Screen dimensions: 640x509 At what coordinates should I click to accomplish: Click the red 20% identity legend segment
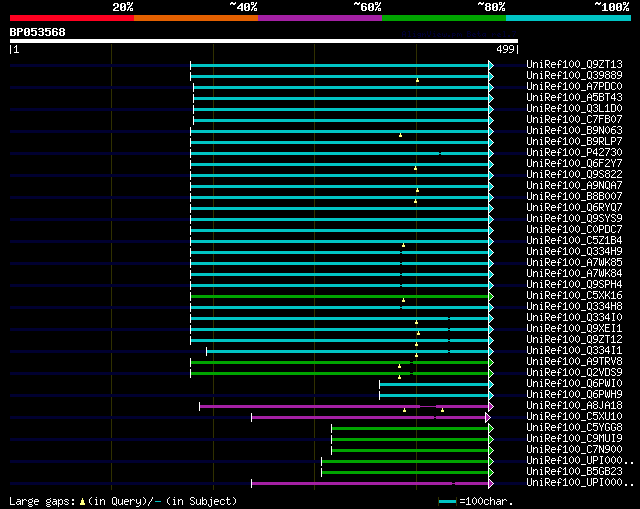point(72,18)
